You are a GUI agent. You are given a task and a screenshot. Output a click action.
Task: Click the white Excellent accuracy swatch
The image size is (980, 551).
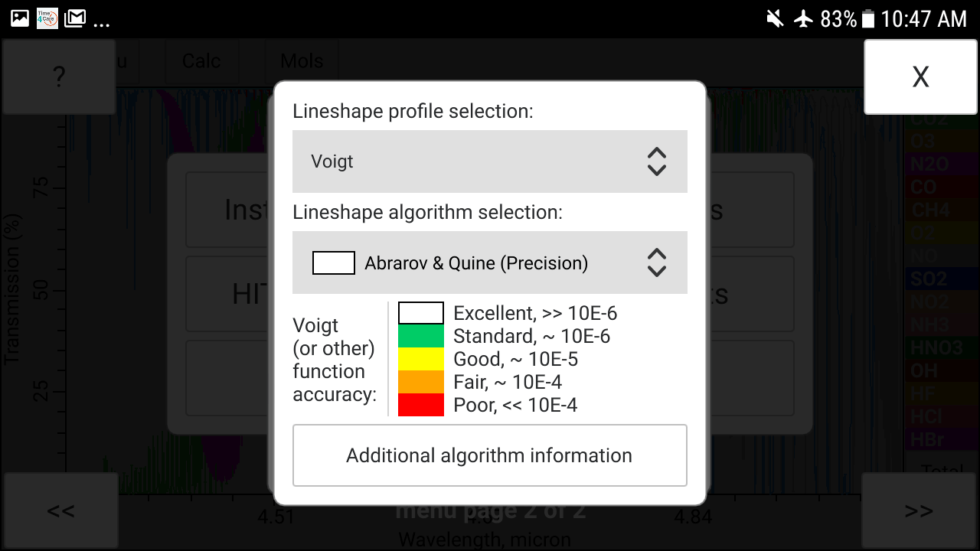420,313
